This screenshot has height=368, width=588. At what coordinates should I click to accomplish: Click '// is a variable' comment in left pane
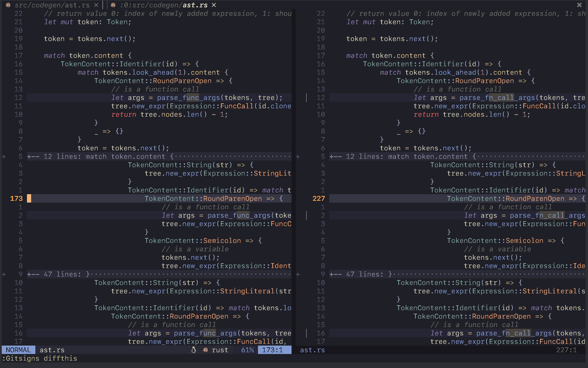[x=195, y=249]
